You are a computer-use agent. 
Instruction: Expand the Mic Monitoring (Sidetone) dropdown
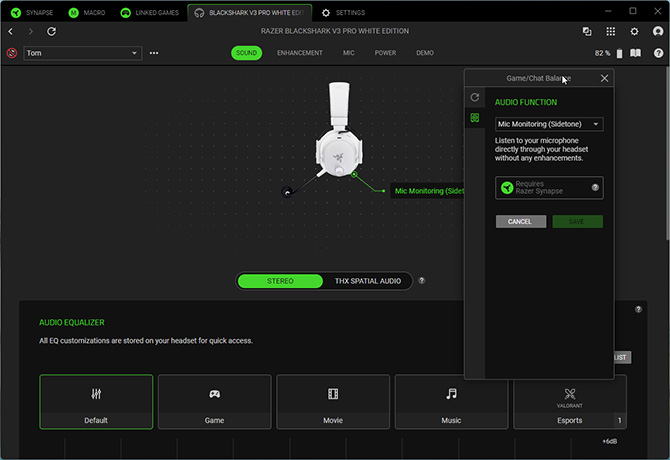coord(549,124)
